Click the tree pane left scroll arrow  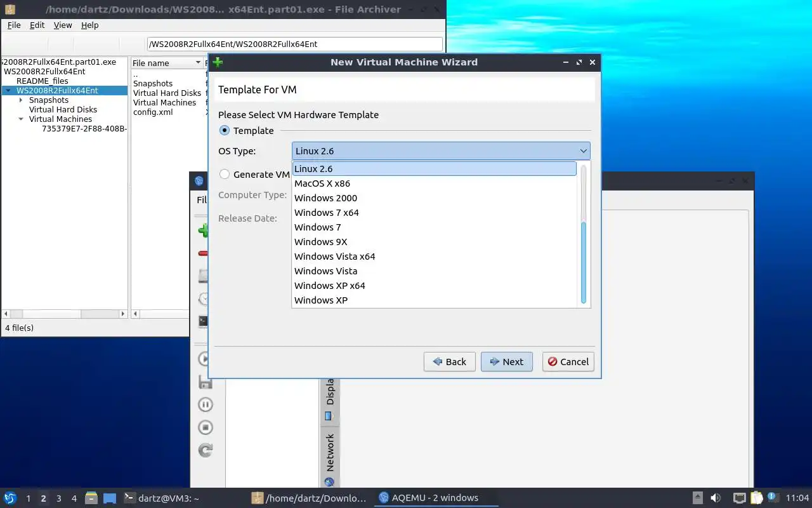6,314
